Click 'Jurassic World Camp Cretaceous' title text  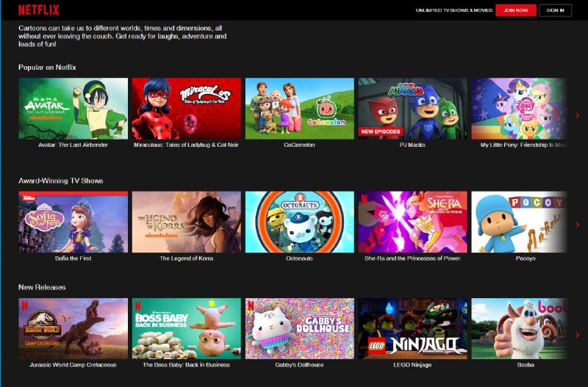[73, 364]
